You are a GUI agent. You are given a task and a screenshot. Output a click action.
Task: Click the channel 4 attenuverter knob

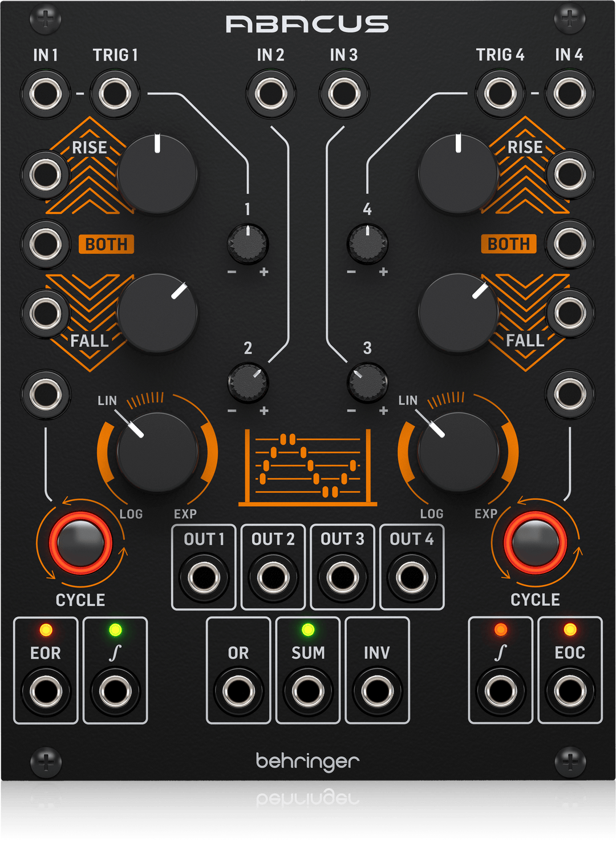tap(367, 244)
